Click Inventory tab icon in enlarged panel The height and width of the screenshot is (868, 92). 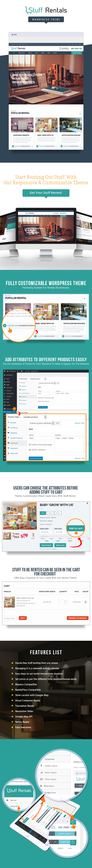[9, 428]
